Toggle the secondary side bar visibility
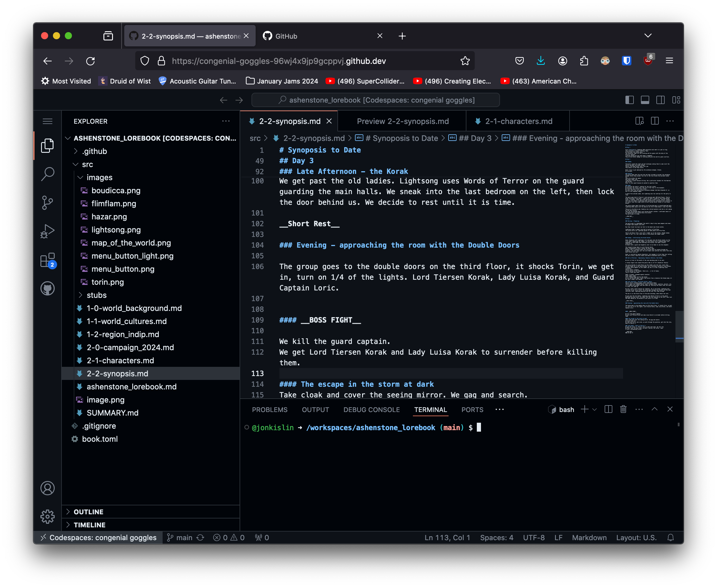 661,100
